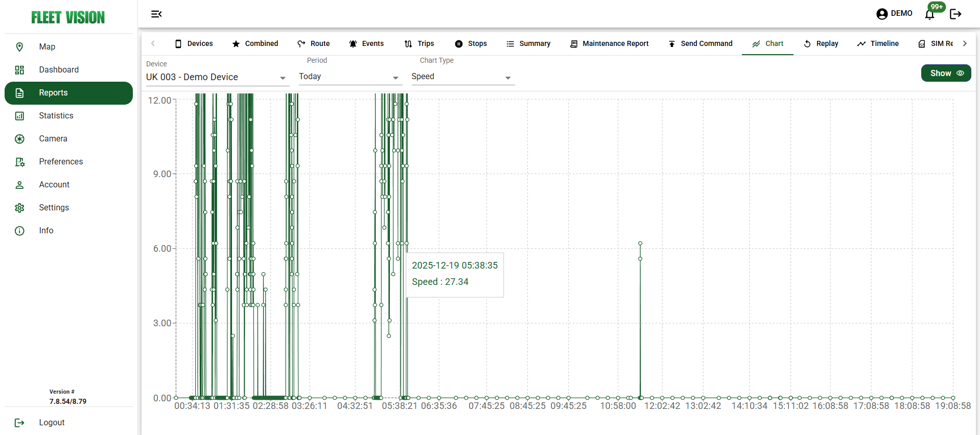Switch to the Trips tab
The width and height of the screenshot is (980, 435).
coord(419,44)
